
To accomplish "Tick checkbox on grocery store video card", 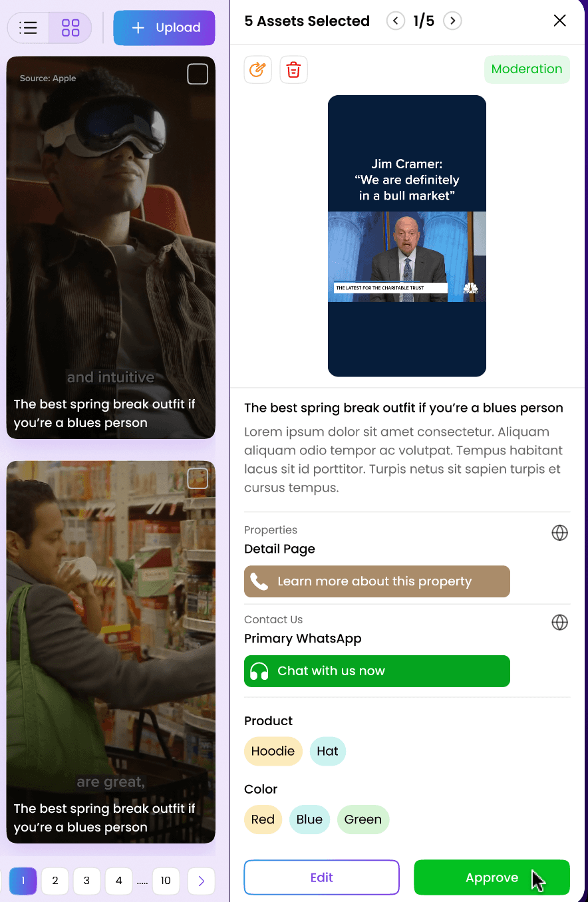I will 198,478.
